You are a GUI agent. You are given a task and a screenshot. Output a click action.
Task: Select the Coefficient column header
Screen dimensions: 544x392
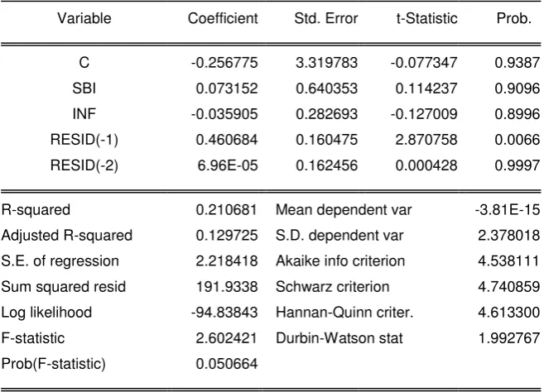(x=223, y=18)
